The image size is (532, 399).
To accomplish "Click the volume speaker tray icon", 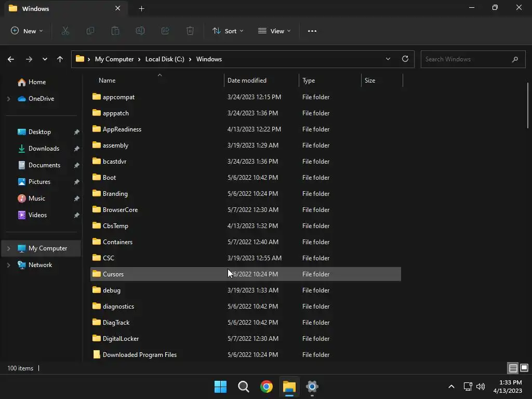I will click(481, 387).
